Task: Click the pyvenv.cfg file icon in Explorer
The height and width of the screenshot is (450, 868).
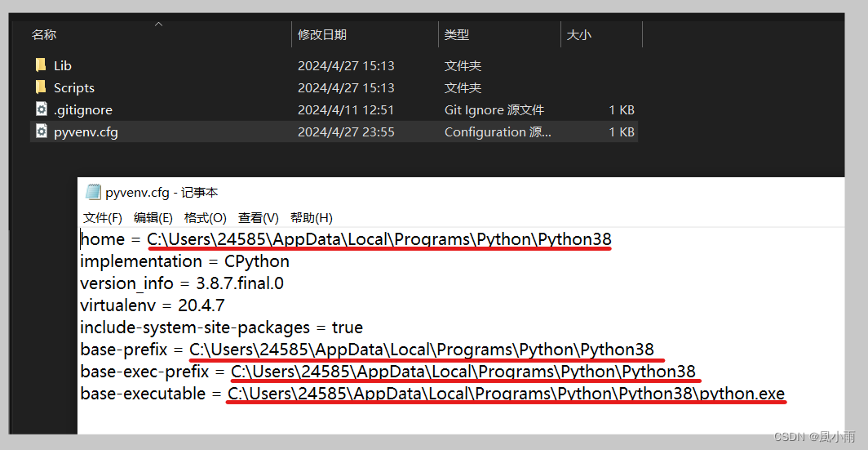Action: tap(41, 132)
